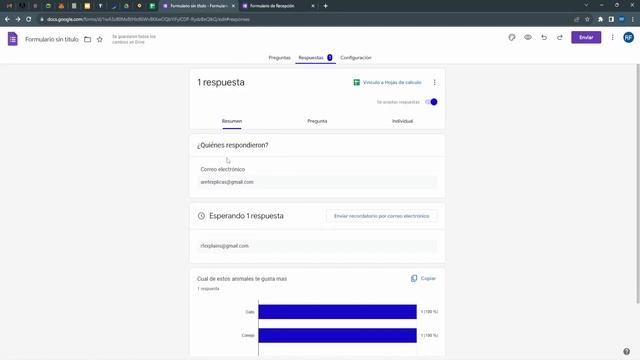This screenshot has height=360, width=640.
Task: Click the browser address bar
Action: [x=306, y=19]
